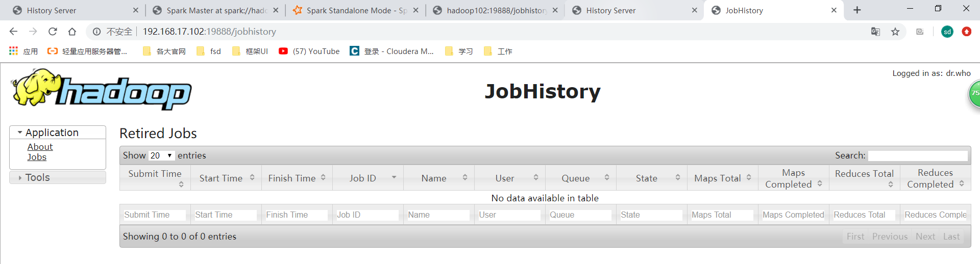Open the media control extension icon
The width and height of the screenshot is (980, 264).
(x=920, y=32)
